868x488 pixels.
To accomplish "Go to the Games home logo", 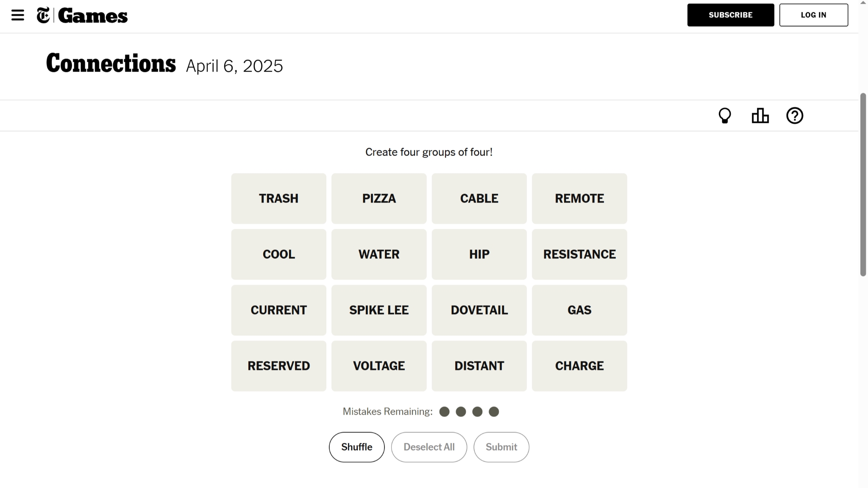I will click(x=93, y=16).
